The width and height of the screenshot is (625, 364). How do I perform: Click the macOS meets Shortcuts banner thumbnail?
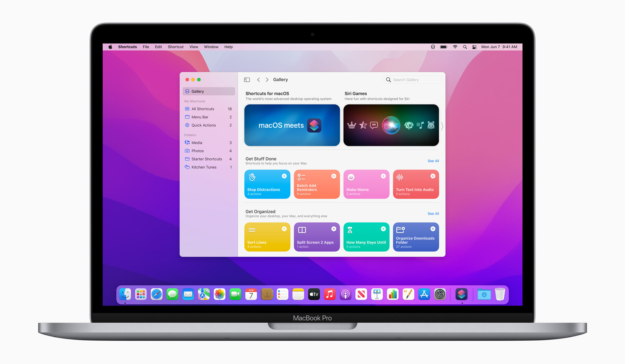[x=292, y=125]
